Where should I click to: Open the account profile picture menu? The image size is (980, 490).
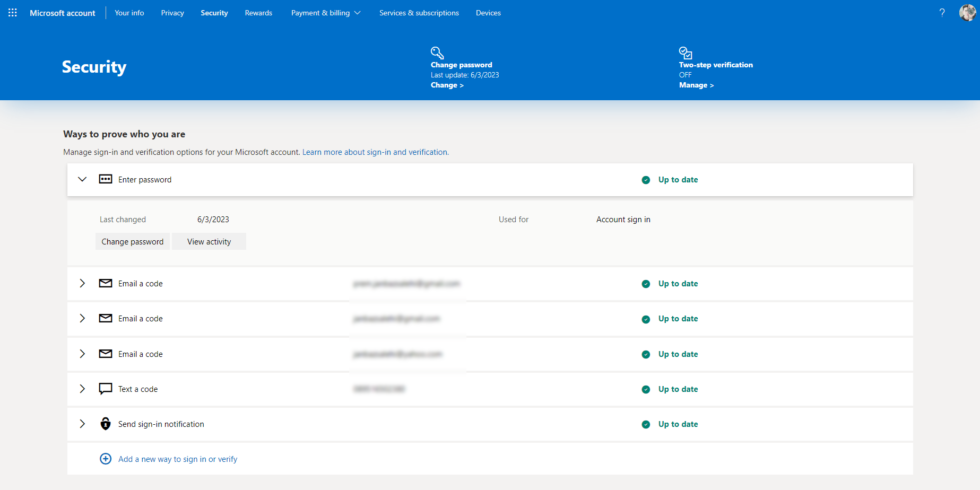pos(967,13)
